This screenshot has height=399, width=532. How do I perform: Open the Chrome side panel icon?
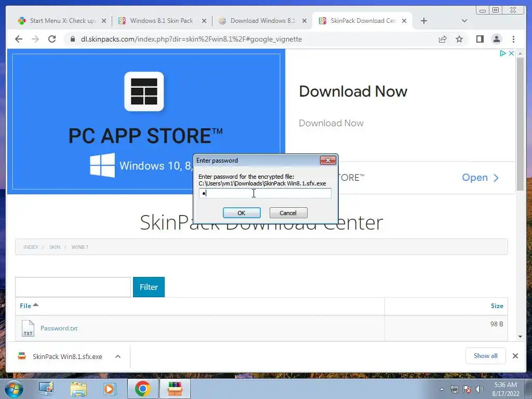click(x=480, y=39)
